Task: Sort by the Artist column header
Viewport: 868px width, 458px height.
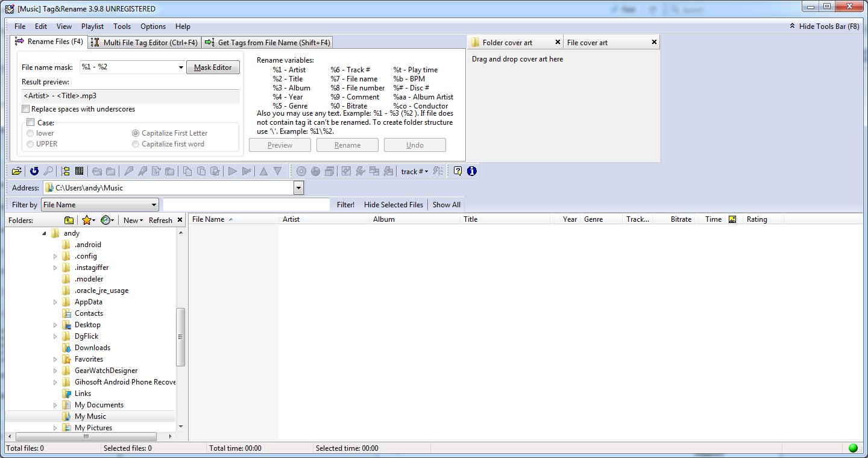Action: pyautogui.click(x=324, y=219)
